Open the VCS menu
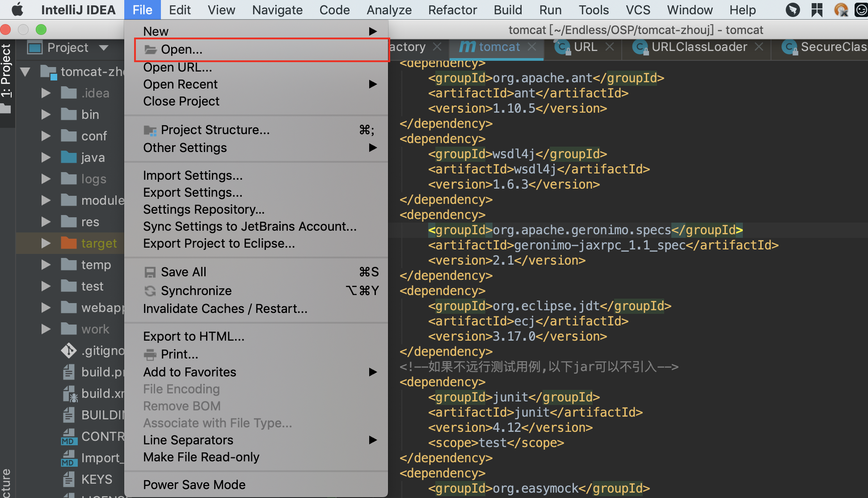Image resolution: width=868 pixels, height=498 pixels. click(x=638, y=10)
